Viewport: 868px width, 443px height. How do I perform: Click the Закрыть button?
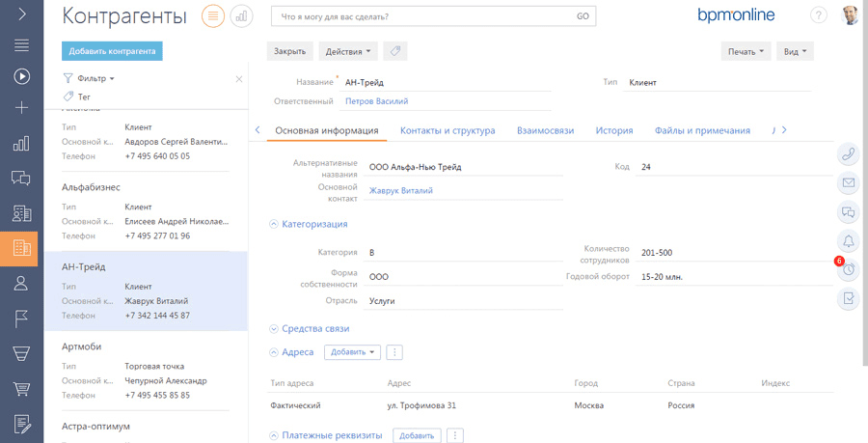pos(289,51)
